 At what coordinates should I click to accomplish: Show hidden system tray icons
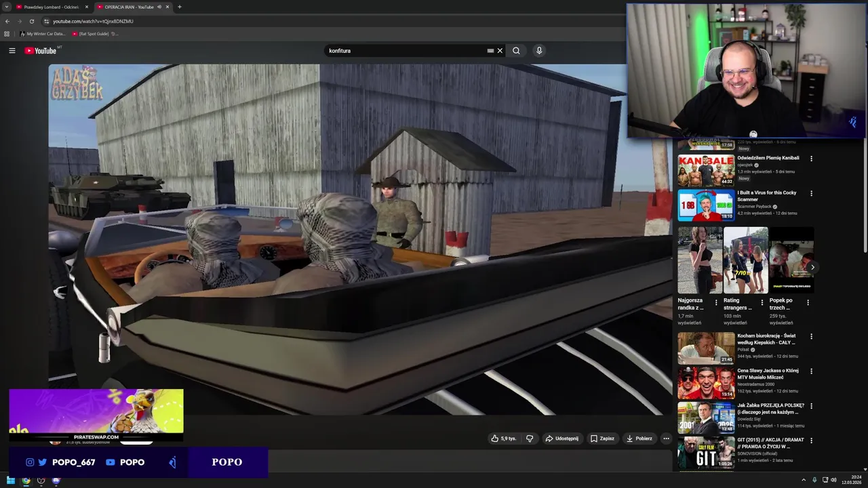point(804,481)
